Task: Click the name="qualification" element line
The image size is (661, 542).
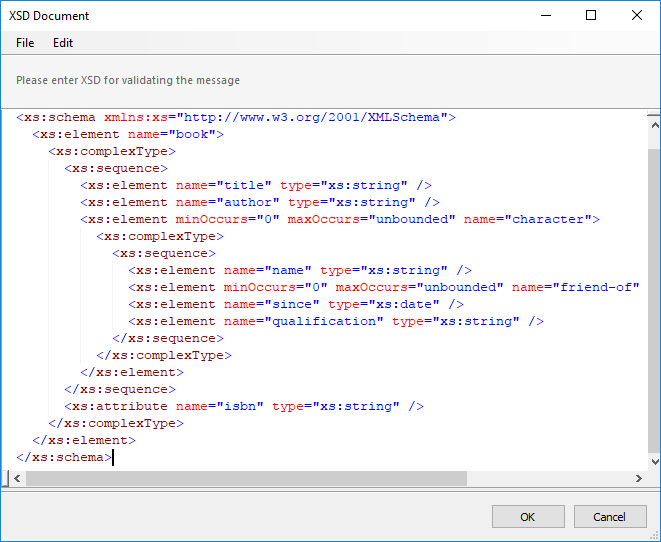Action: [x=336, y=321]
